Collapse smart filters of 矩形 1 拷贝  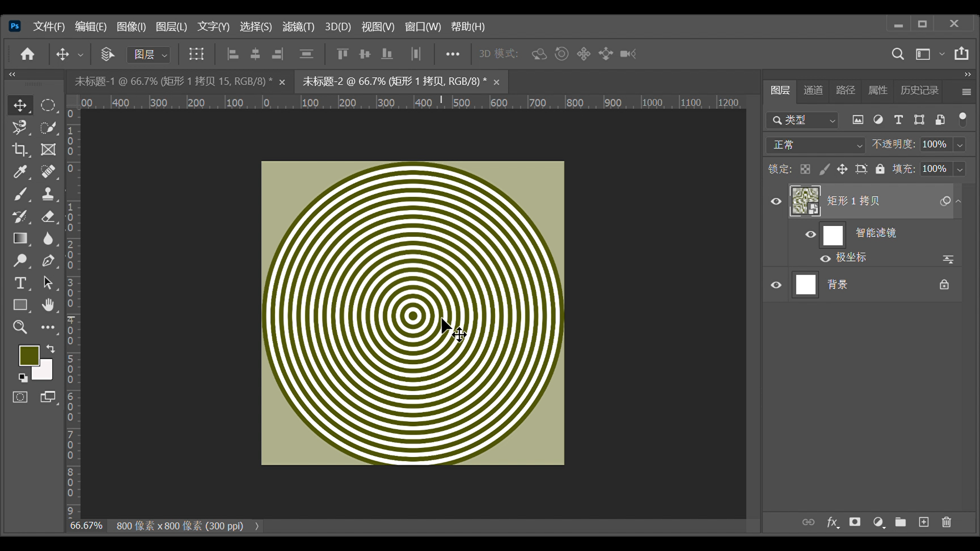(959, 201)
